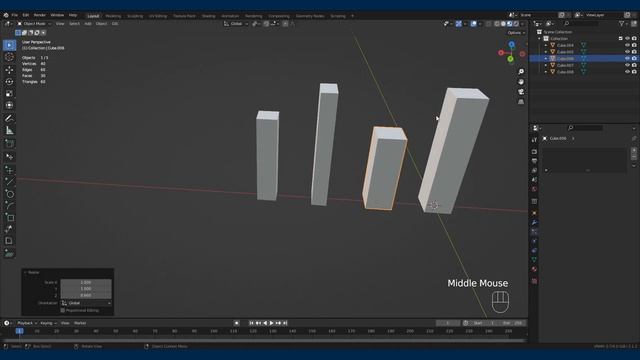The width and height of the screenshot is (640, 360).
Task: Open the Options dropdown
Action: [516, 33]
